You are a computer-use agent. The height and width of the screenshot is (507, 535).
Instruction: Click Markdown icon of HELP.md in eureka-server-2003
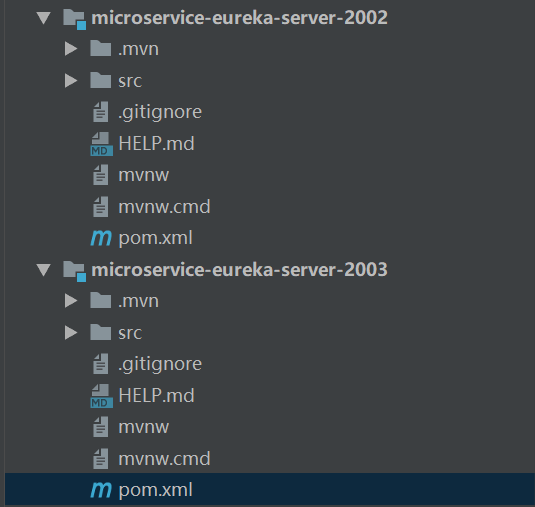pyautogui.click(x=101, y=396)
